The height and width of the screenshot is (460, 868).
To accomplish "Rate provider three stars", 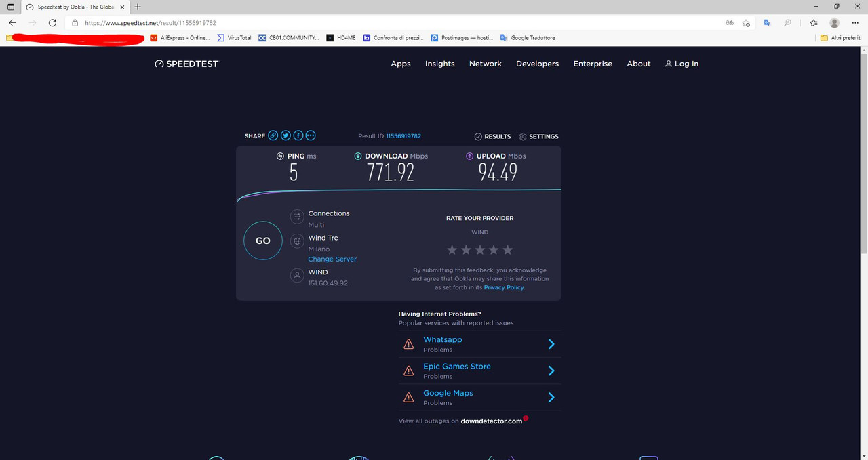I will pos(480,250).
